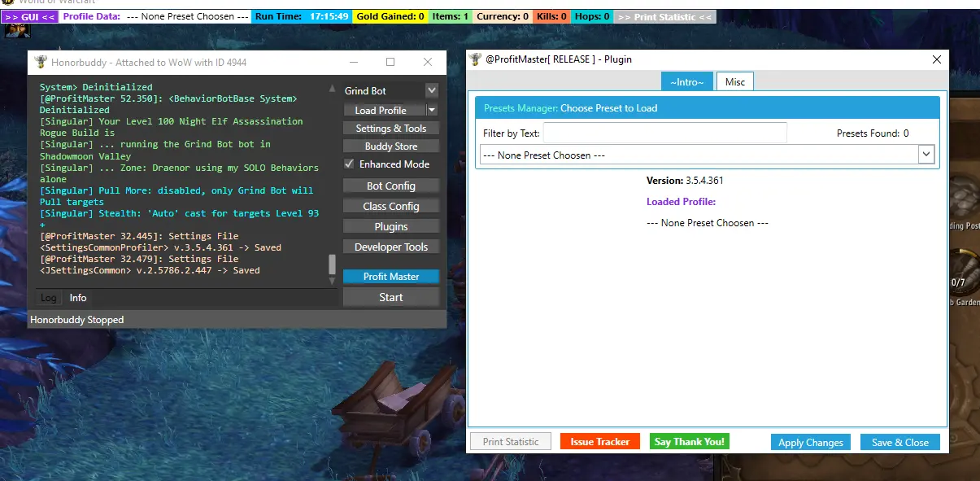Click the Items: 1 stat
The image size is (980, 481).
[451, 16]
